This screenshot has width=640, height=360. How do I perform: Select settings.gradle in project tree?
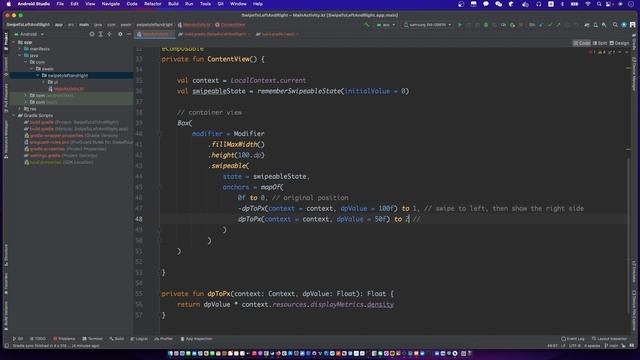coord(60,156)
